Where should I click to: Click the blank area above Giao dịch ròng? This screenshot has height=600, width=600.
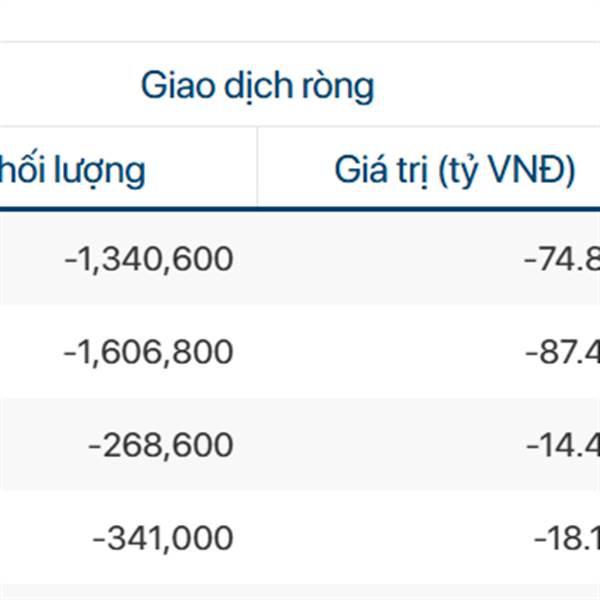[x=300, y=20]
